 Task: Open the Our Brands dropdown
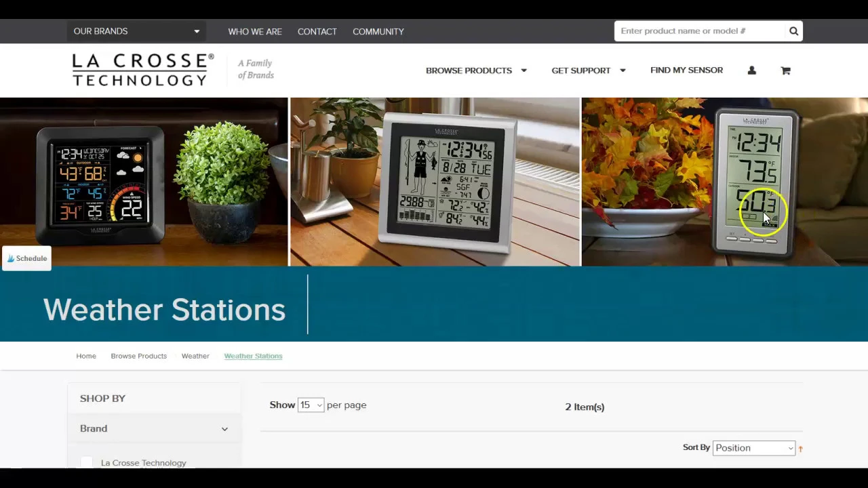click(x=136, y=31)
